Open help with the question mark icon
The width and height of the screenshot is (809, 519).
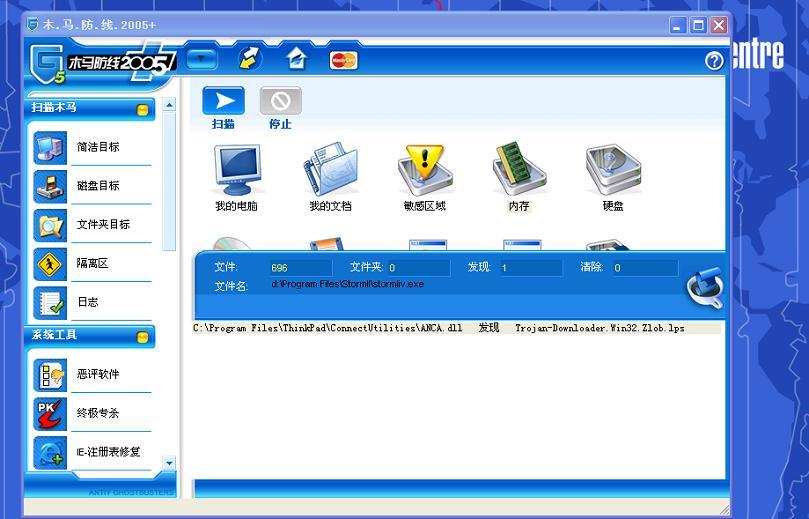(714, 61)
